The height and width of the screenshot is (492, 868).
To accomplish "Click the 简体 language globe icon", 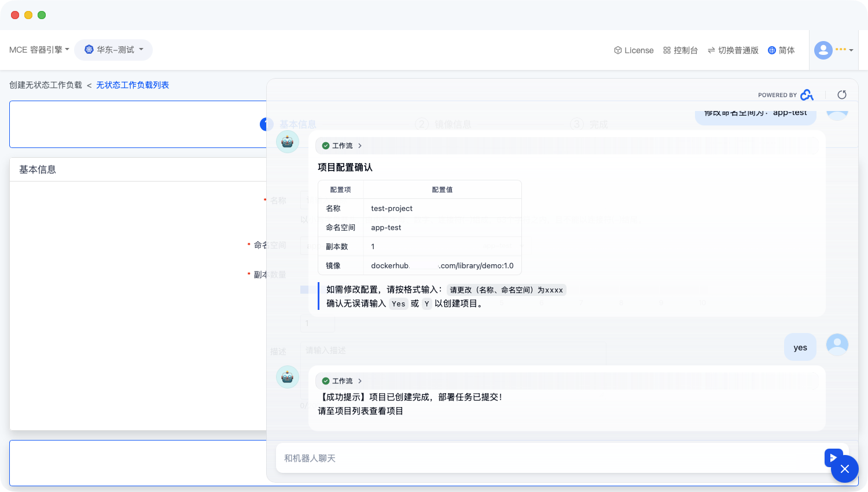I will tap(771, 50).
